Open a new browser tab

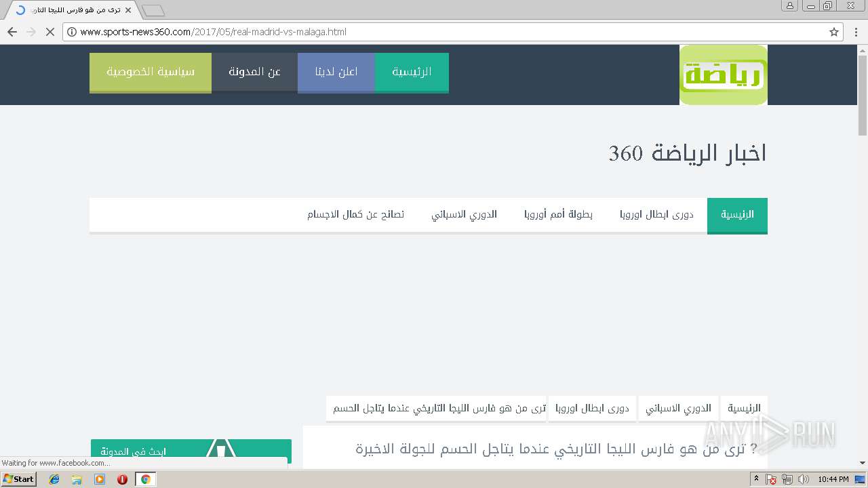[153, 11]
